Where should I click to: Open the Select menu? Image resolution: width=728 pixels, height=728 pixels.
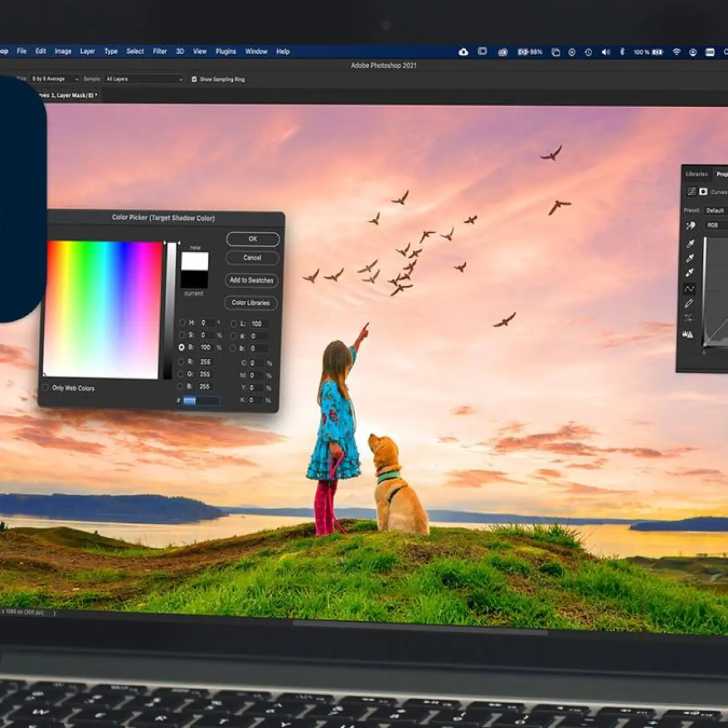pos(135,52)
